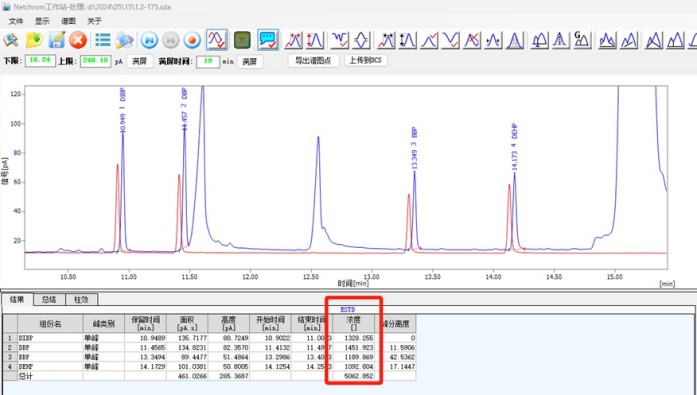Click the 组份名 column header
Screen dimensions: 697x395
click(x=50, y=324)
